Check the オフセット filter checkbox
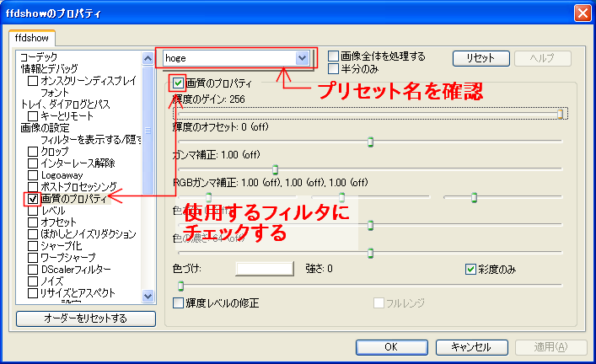Screen dimensions: 596x364 [33, 222]
